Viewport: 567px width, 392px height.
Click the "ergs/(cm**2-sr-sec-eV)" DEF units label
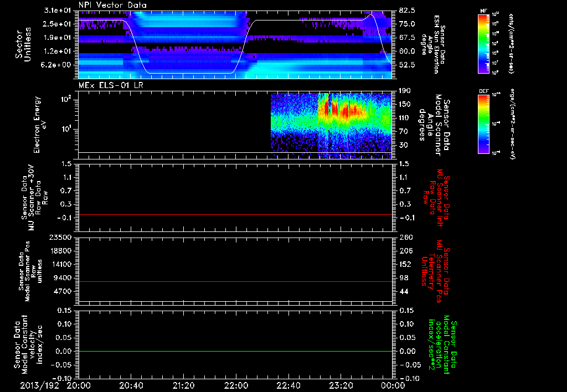coord(512,123)
